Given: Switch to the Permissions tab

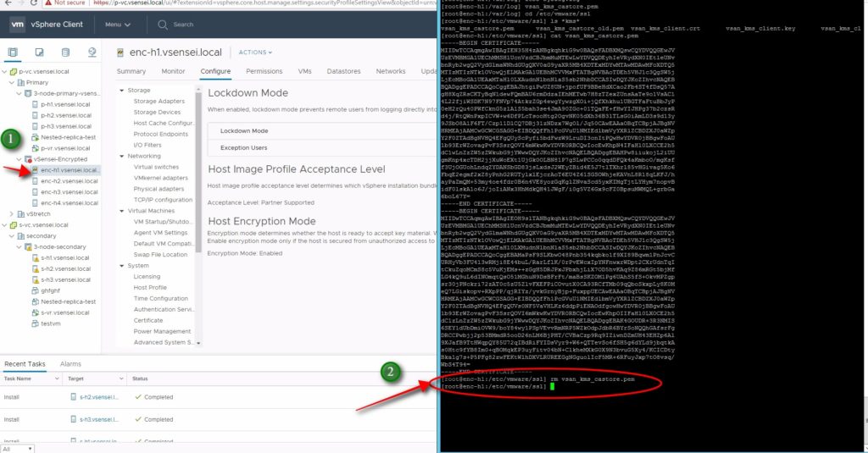Looking at the screenshot, I should click(264, 72).
